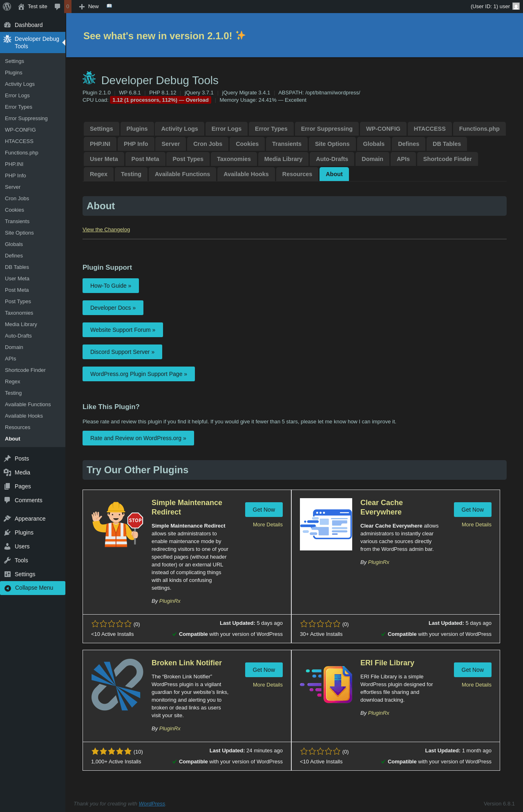Get Now for Broken Link Notifier

tap(264, 670)
